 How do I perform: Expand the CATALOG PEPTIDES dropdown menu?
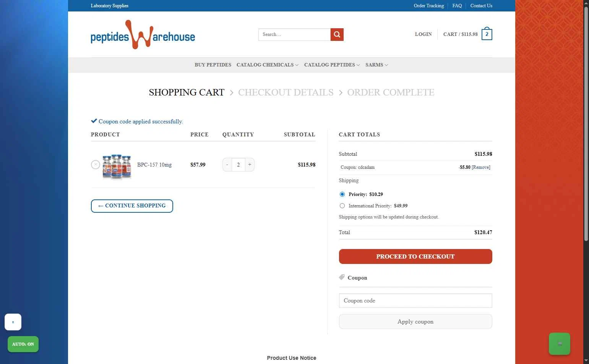(x=332, y=65)
